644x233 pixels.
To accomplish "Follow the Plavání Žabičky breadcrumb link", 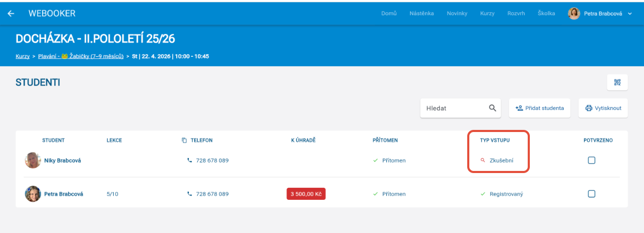I will pos(80,56).
